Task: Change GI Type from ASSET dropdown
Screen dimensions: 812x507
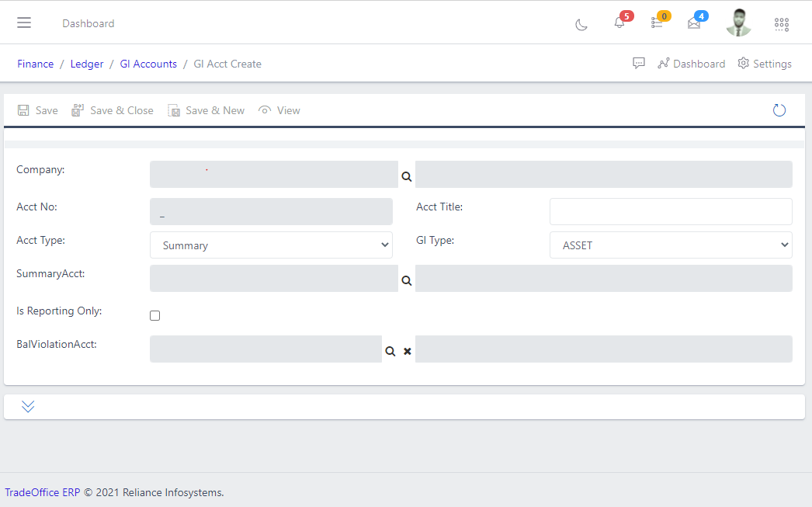Action: coord(671,245)
